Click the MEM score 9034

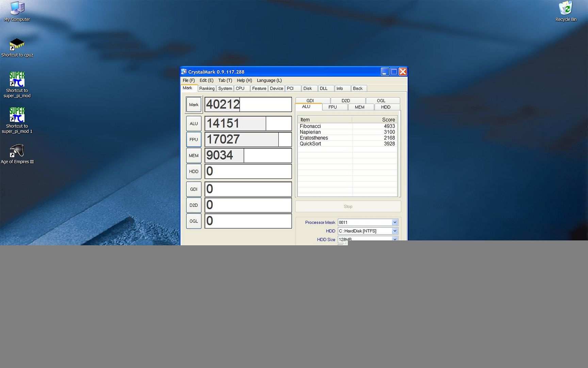[x=248, y=155]
